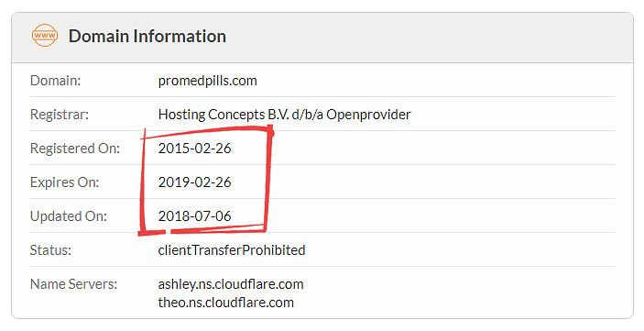Click the Registrar: label
The width and height of the screenshot is (644, 331).
(60, 115)
